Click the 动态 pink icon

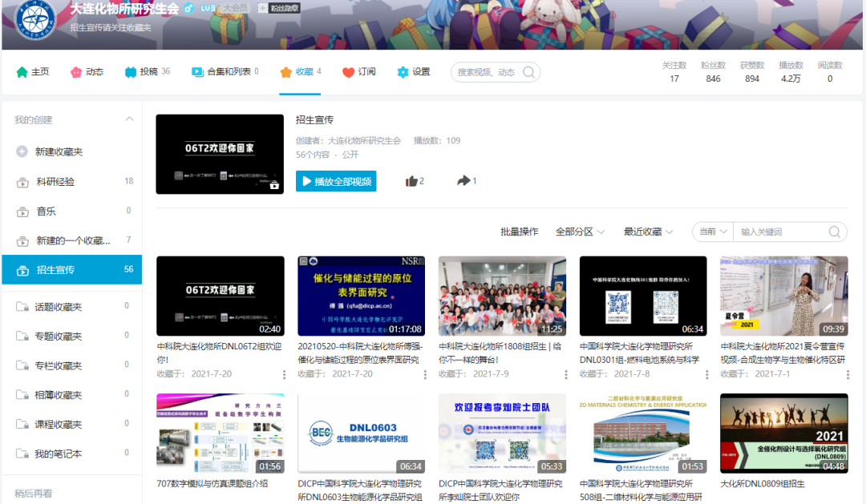76,72
